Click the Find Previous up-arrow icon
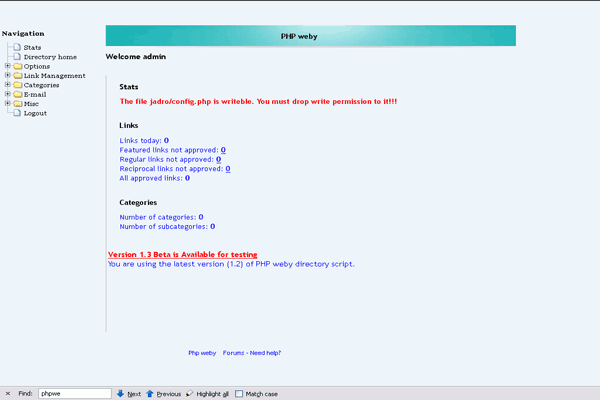This screenshot has height=400, width=600. tap(151, 394)
